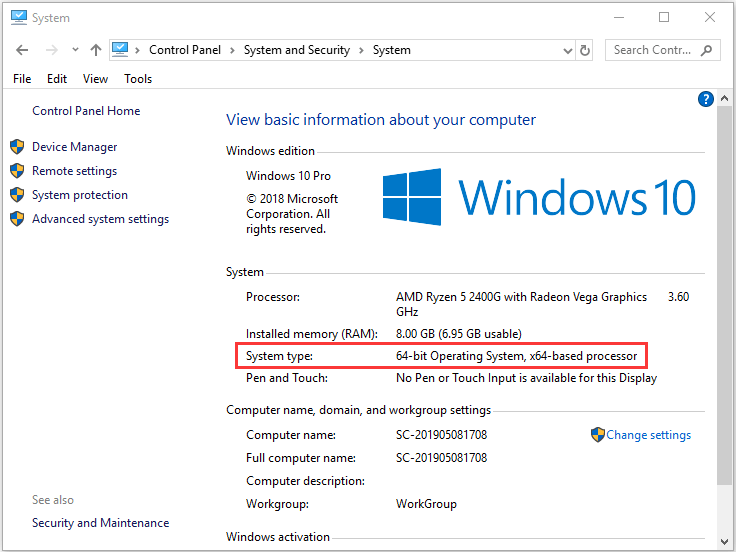Image resolution: width=736 pixels, height=552 pixels.
Task: Expand chevron after Control Panel breadcrumb
Action: (x=232, y=50)
